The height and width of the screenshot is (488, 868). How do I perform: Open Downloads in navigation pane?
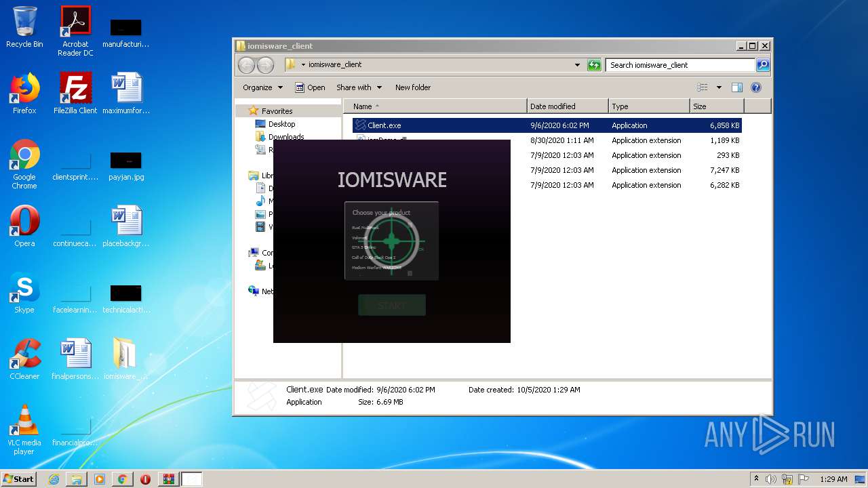[285, 136]
